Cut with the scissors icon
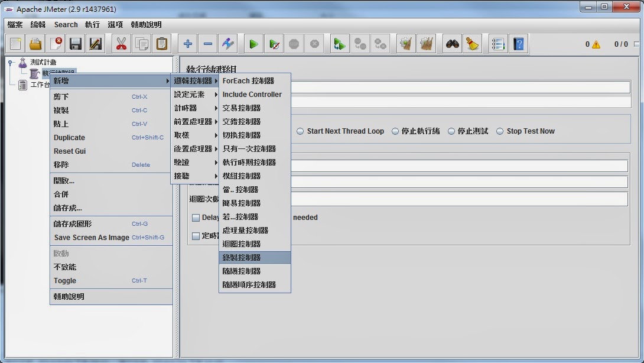 click(x=122, y=44)
